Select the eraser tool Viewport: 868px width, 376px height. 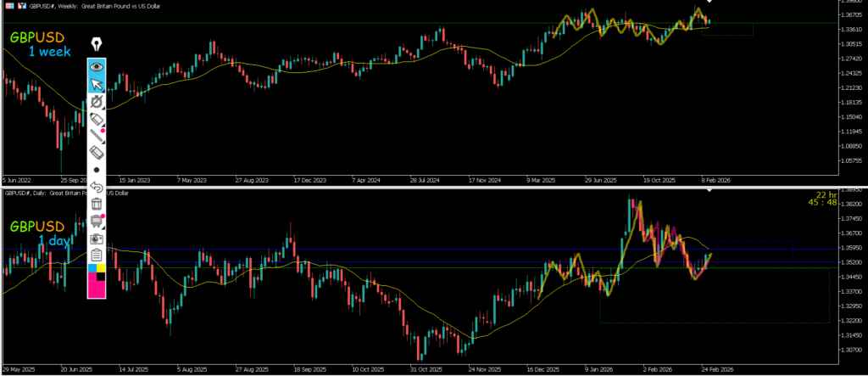coord(97,153)
